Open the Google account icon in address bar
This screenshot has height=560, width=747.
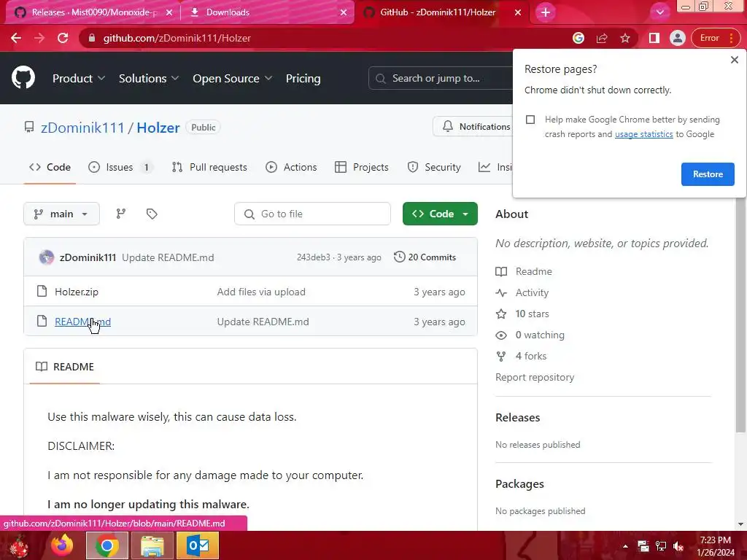click(x=578, y=38)
